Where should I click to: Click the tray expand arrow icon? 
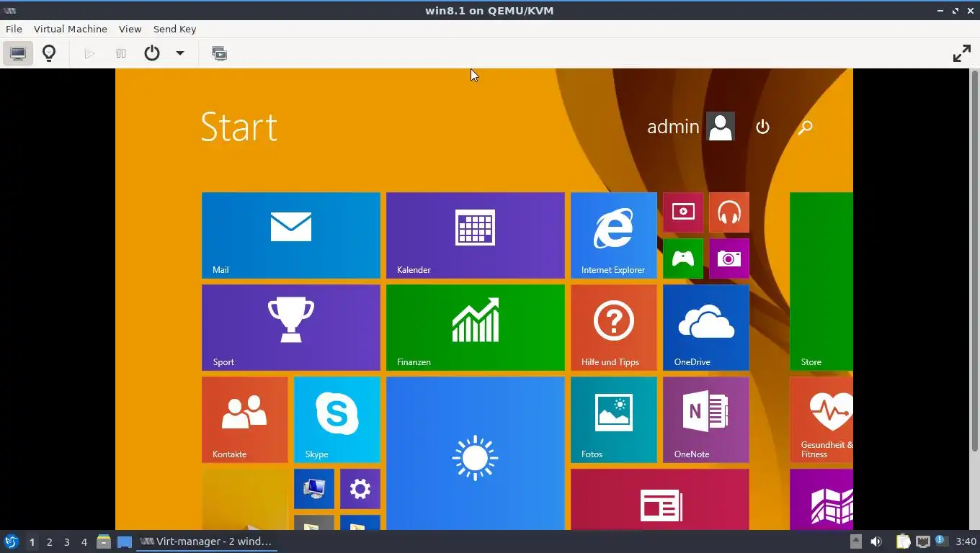click(855, 541)
